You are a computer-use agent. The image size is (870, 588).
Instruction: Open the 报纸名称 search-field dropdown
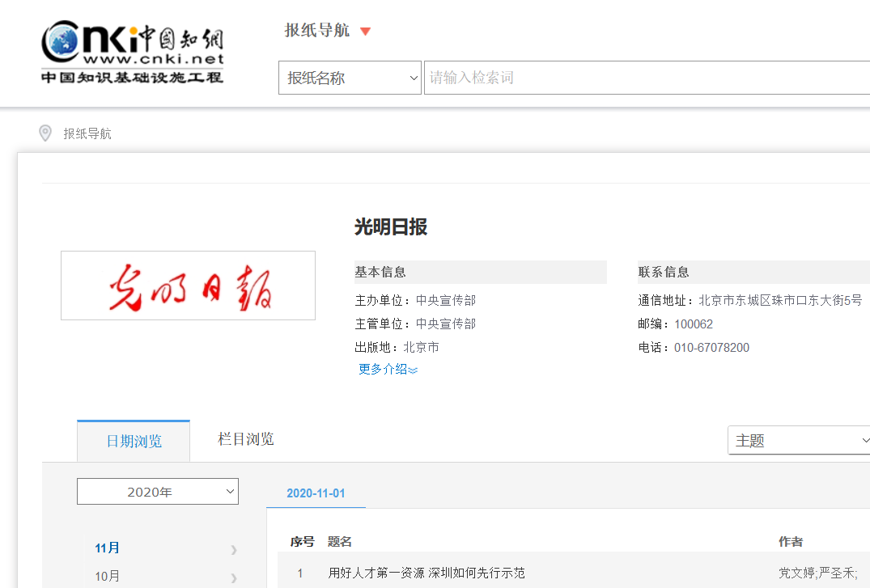pos(350,78)
